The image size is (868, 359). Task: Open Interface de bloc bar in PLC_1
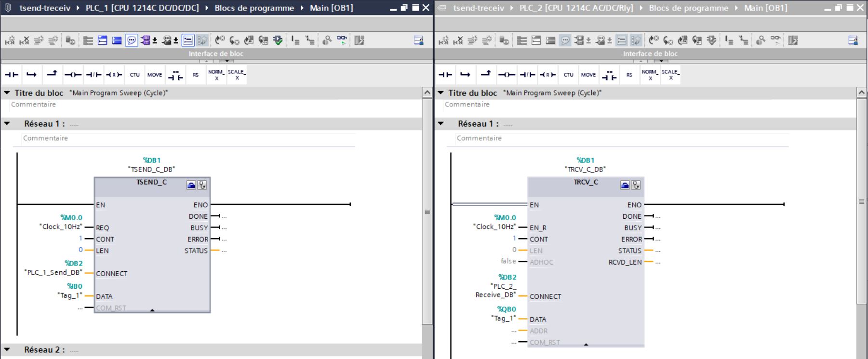pyautogui.click(x=216, y=53)
